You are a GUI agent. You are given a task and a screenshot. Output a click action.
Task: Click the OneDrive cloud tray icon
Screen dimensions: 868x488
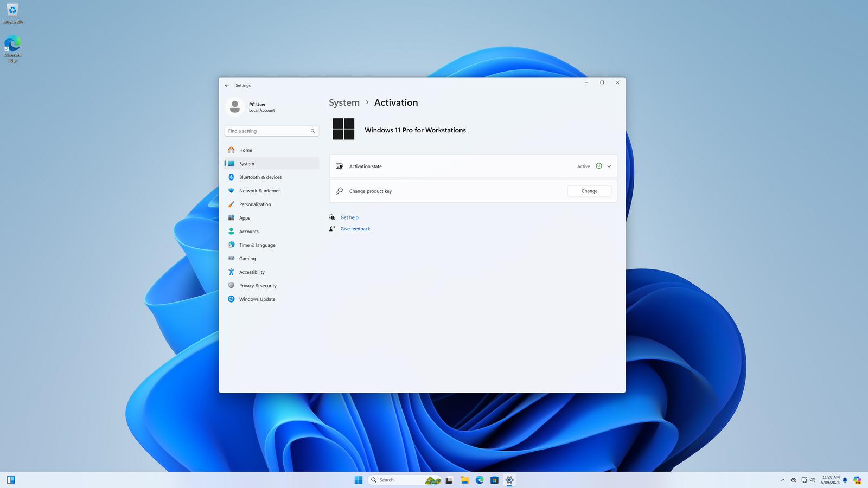(x=794, y=480)
